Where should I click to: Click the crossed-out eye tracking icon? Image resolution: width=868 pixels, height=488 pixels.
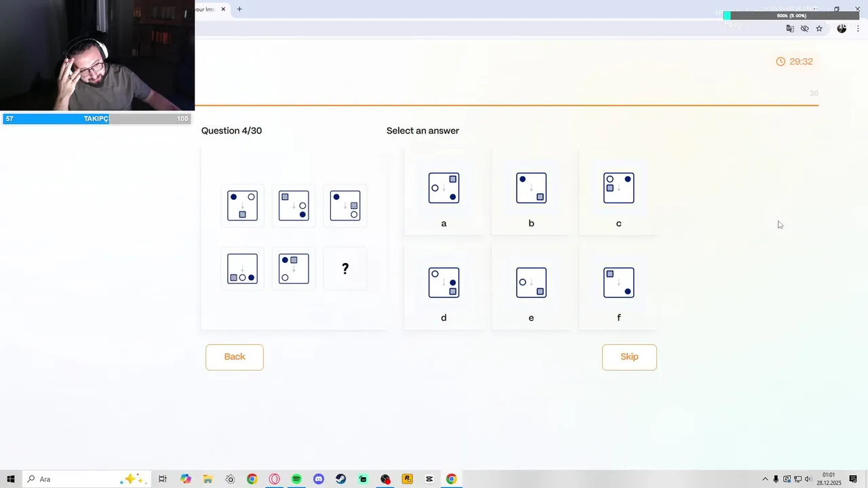804,28
